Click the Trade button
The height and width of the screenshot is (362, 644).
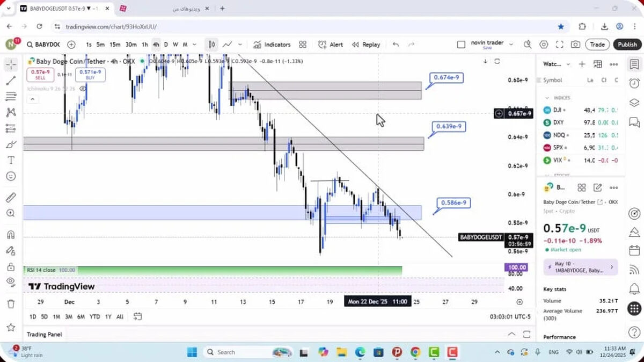[x=597, y=45]
